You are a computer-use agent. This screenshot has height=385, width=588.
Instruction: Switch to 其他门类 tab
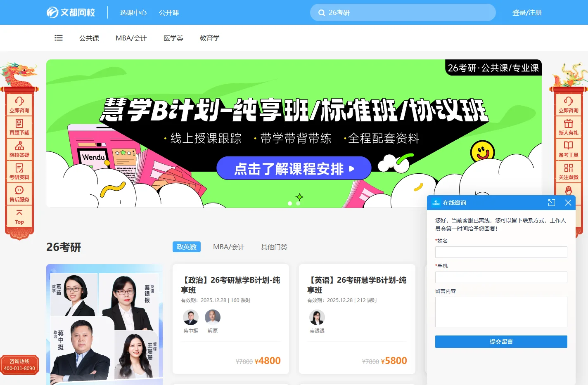click(x=274, y=247)
